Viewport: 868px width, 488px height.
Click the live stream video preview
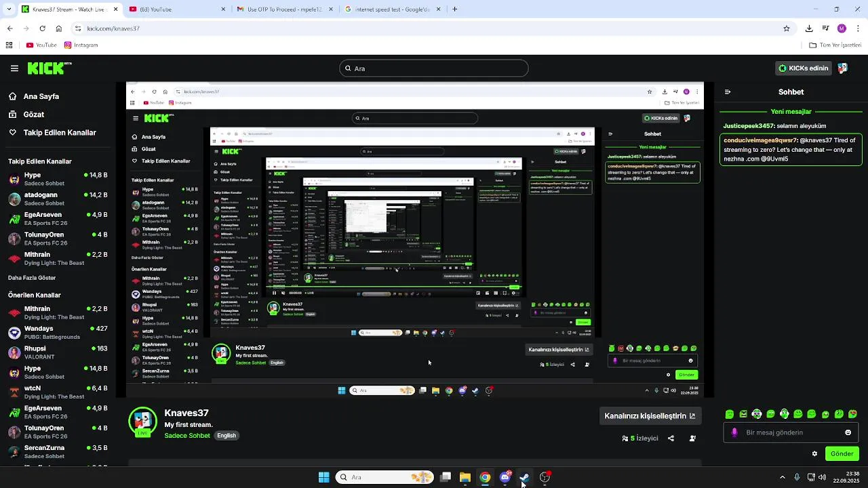(x=415, y=239)
